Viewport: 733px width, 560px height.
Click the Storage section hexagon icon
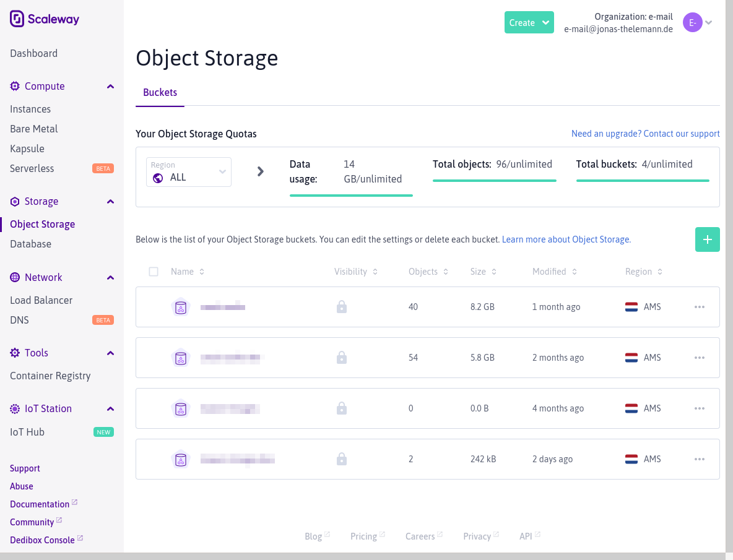point(15,201)
